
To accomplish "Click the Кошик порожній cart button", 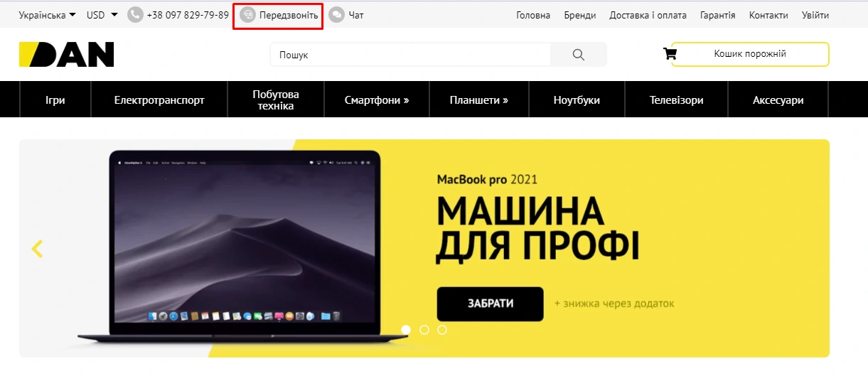I will click(x=750, y=54).
